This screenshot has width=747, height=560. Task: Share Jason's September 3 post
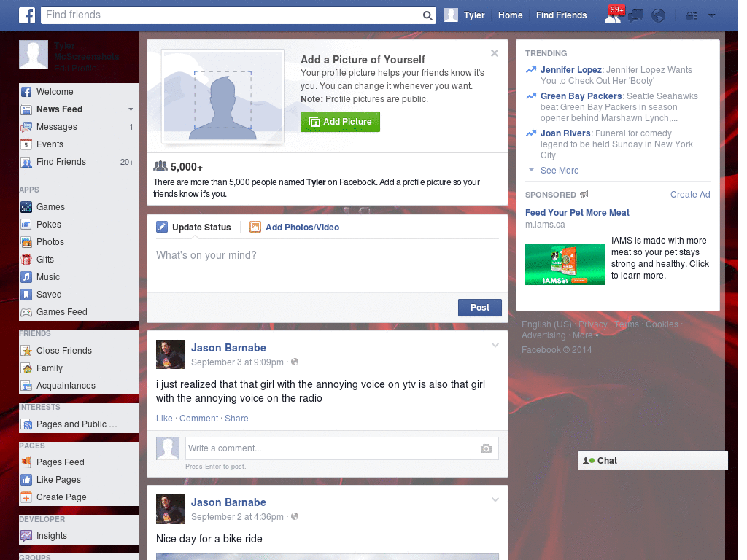pos(236,418)
